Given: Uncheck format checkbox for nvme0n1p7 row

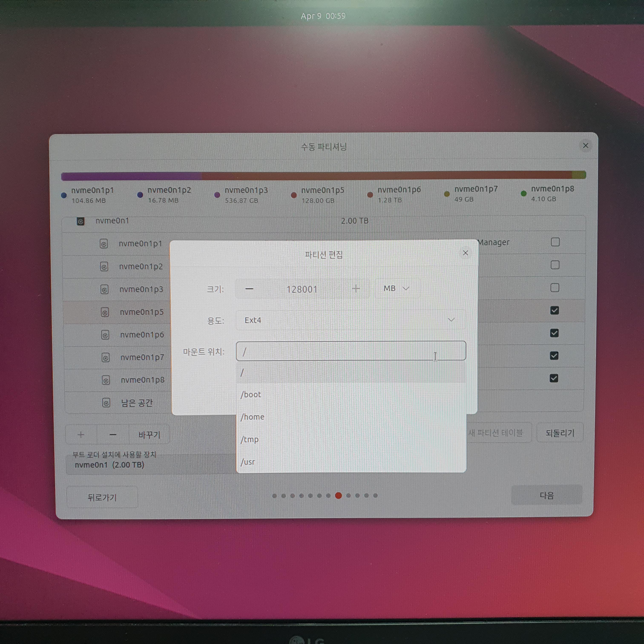Looking at the screenshot, I should pos(554,356).
